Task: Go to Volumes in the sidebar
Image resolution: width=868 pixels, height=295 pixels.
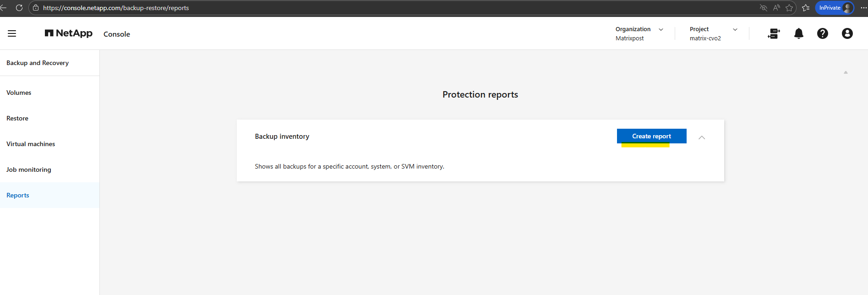Action: pos(19,93)
